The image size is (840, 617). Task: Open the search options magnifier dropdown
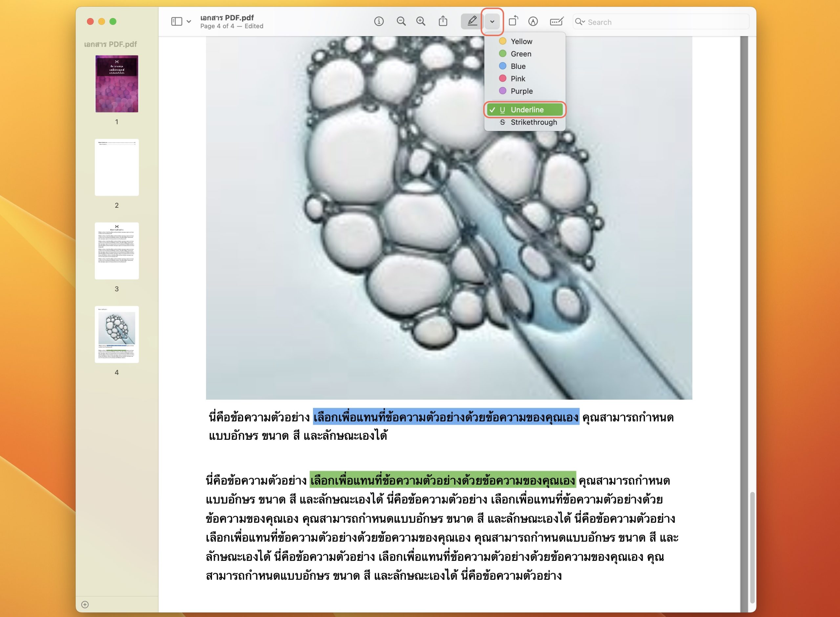tap(580, 22)
